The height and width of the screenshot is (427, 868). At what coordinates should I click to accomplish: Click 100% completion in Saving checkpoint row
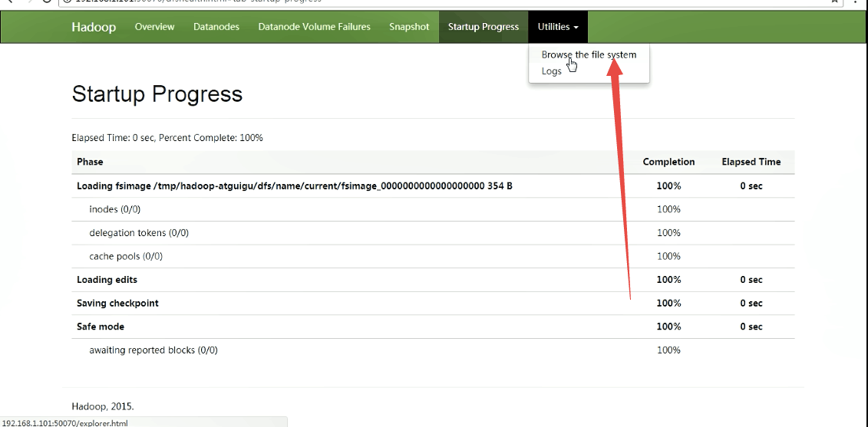[668, 303]
